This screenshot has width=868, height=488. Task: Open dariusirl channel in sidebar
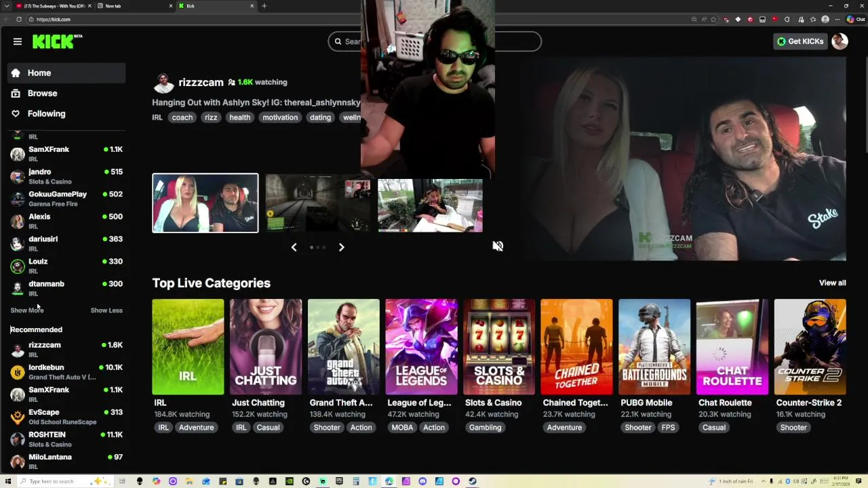(66, 243)
